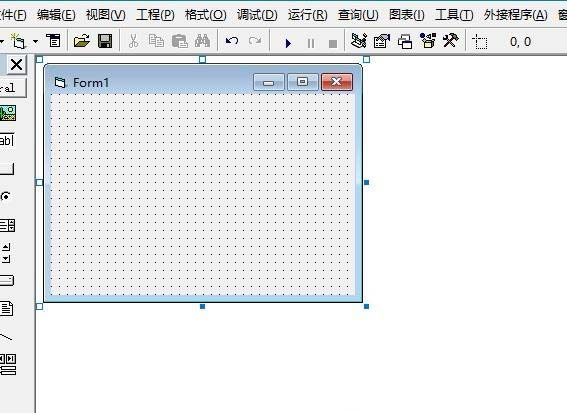Open the 视图(V) menu
567x413 pixels.
click(106, 15)
